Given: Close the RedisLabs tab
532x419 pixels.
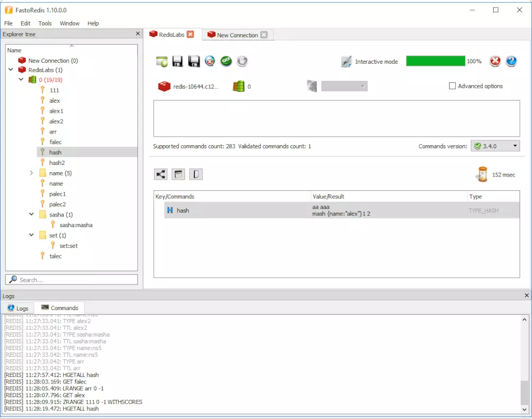Looking at the screenshot, I should click(190, 34).
